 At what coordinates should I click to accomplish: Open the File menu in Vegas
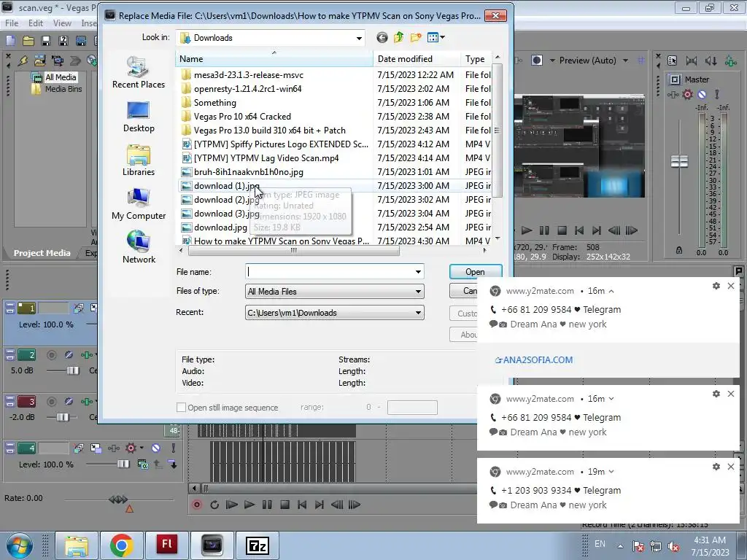coord(12,23)
